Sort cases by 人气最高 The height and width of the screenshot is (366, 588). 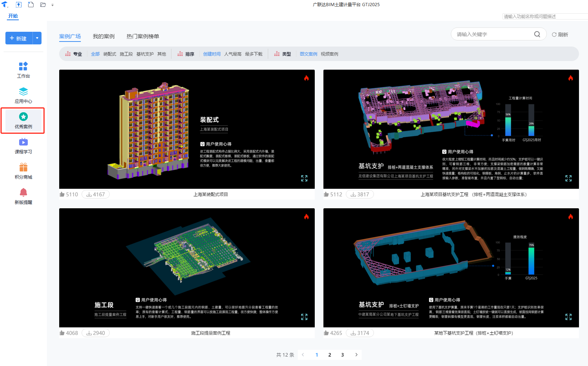coord(233,54)
